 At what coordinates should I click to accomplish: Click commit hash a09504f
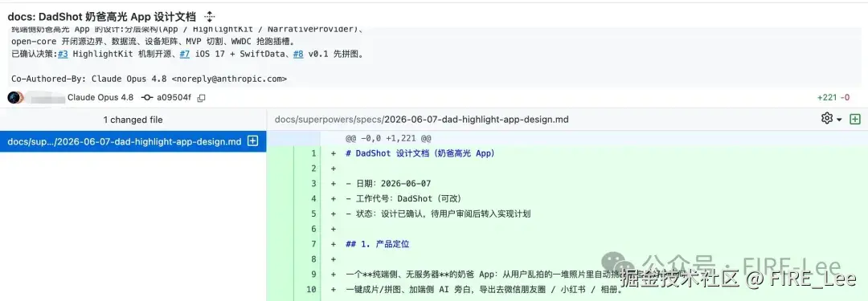click(x=174, y=97)
